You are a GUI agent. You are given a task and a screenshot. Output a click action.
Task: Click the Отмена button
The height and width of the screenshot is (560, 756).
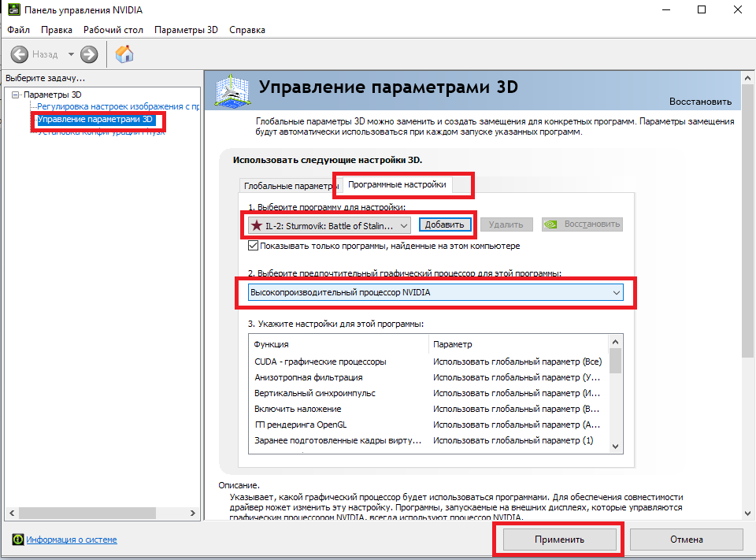point(686,540)
